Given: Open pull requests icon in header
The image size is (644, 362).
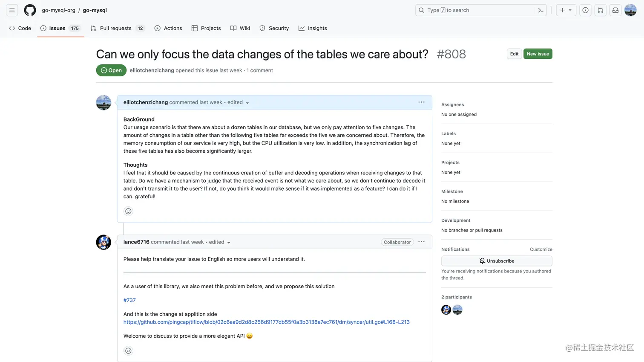Looking at the screenshot, I should pyautogui.click(x=600, y=10).
